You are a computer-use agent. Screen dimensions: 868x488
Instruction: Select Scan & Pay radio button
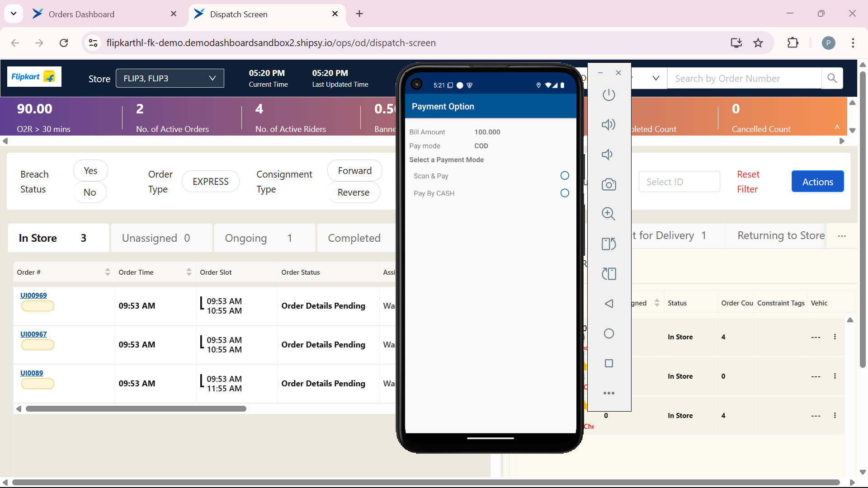click(564, 176)
